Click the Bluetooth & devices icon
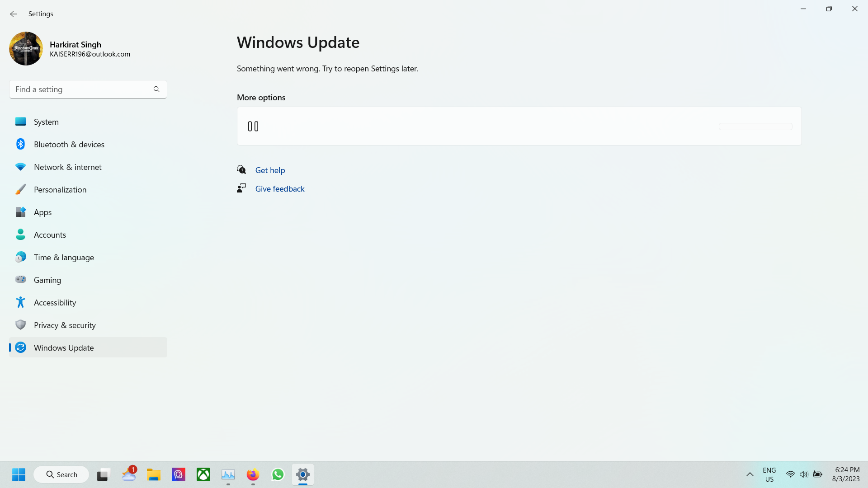 pyautogui.click(x=20, y=144)
